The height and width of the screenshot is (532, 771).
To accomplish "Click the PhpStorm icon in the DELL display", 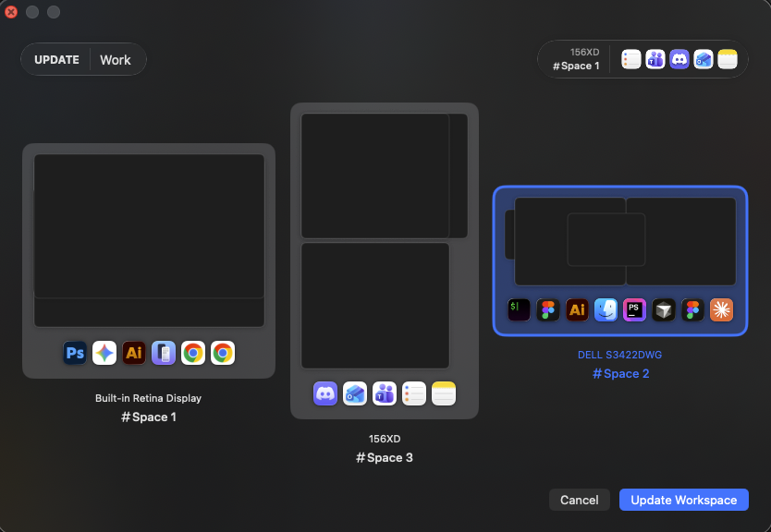I will pyautogui.click(x=634, y=310).
